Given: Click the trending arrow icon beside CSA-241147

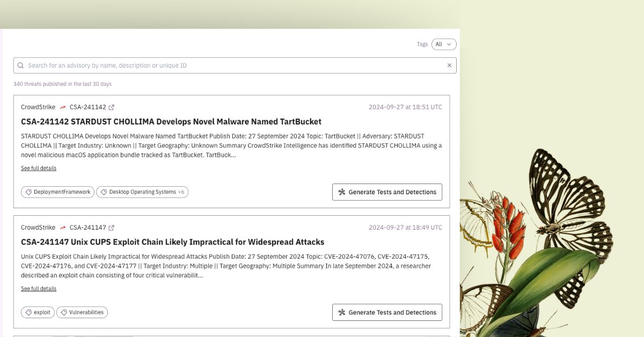Looking at the screenshot, I should (x=63, y=228).
